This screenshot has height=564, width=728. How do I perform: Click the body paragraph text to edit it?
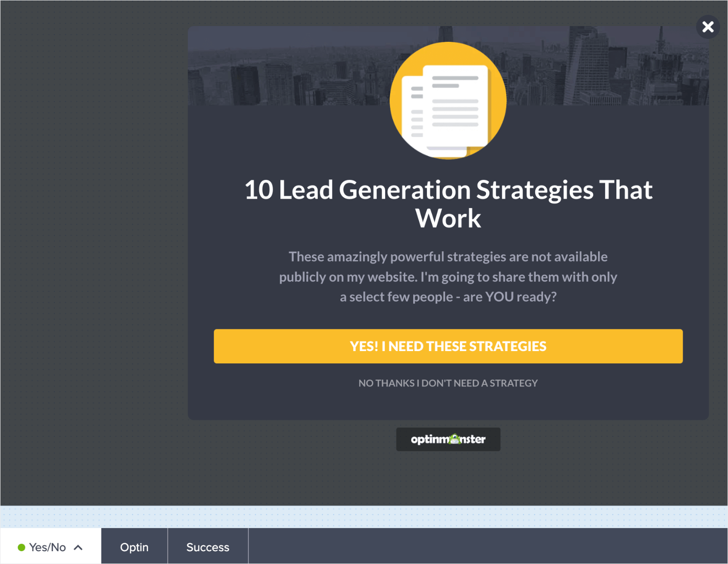click(x=448, y=276)
